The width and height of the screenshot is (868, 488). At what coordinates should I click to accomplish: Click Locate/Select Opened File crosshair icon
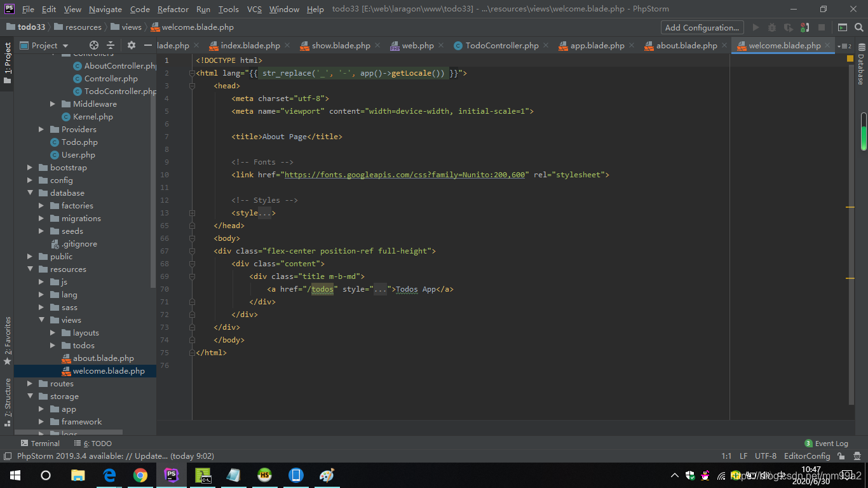[94, 45]
